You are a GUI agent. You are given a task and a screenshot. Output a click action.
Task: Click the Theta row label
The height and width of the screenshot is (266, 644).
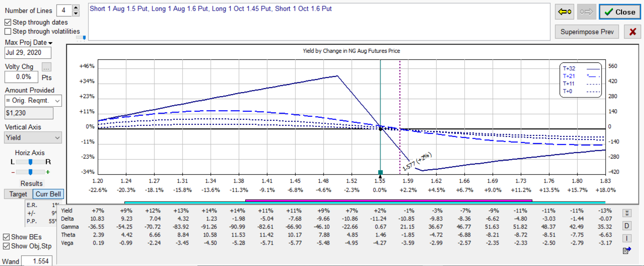(68, 235)
